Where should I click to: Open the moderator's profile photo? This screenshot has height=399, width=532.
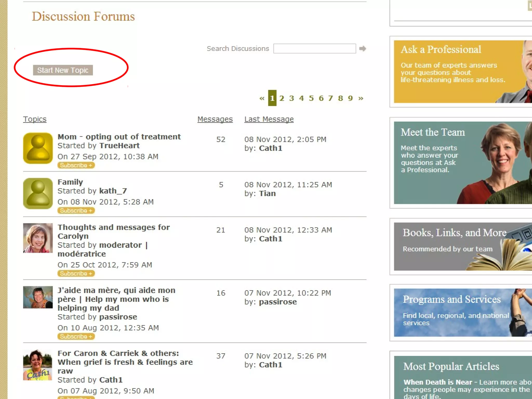(38, 238)
